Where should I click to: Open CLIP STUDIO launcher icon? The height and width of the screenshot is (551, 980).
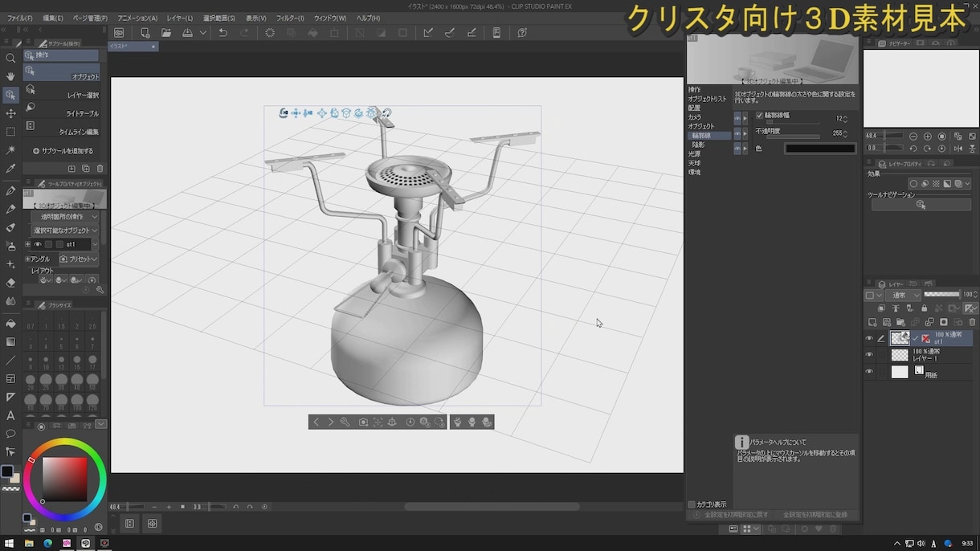point(119,33)
